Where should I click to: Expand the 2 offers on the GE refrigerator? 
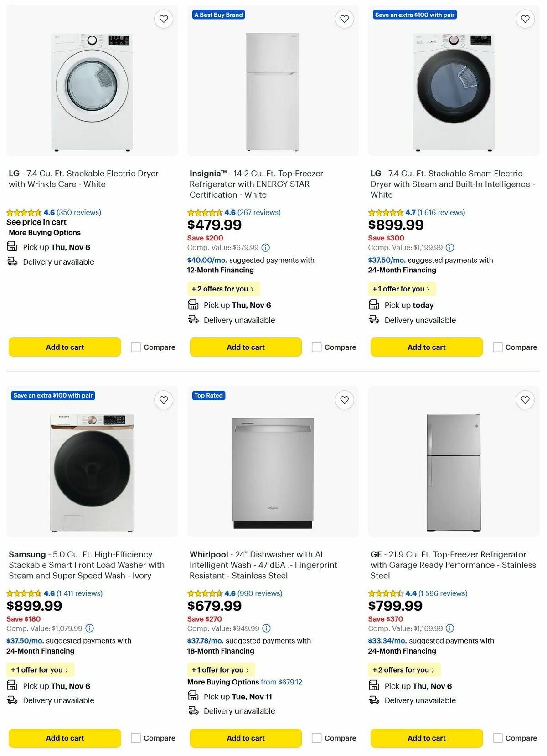click(404, 670)
